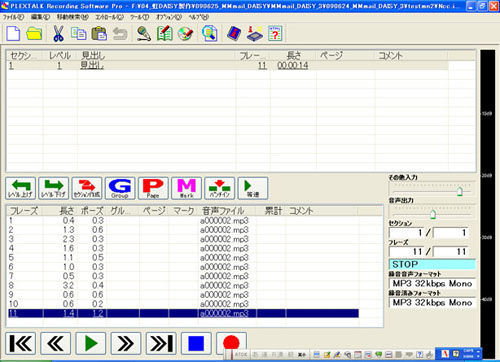Select phrase row 1 with length 0.4

(183, 220)
